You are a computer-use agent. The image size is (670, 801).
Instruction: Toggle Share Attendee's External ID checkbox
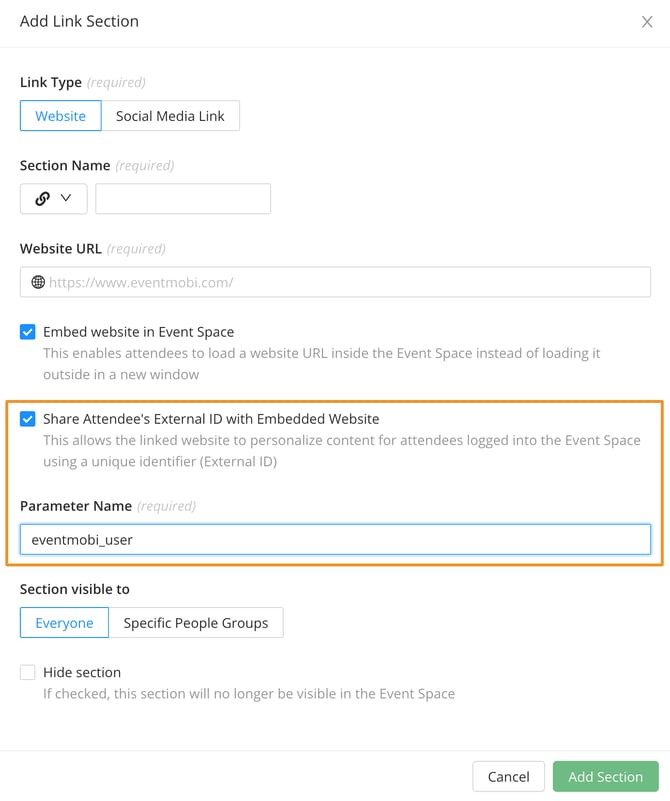[28, 419]
